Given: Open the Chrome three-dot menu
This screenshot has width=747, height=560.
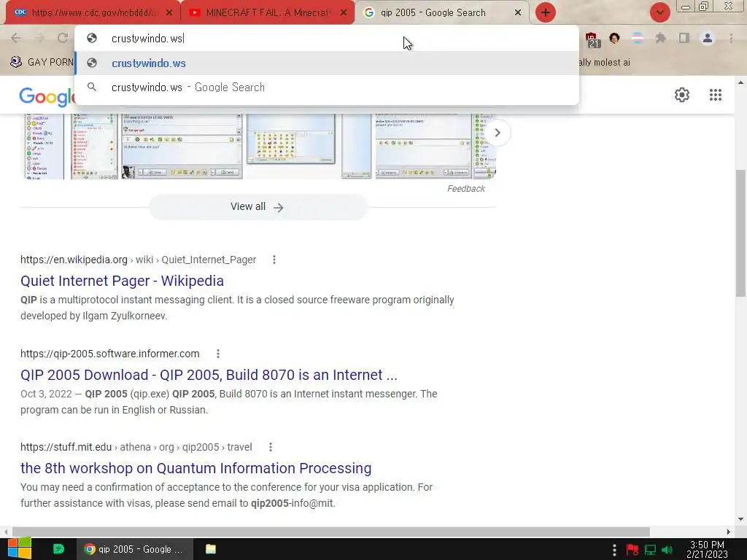Looking at the screenshot, I should tap(731, 38).
